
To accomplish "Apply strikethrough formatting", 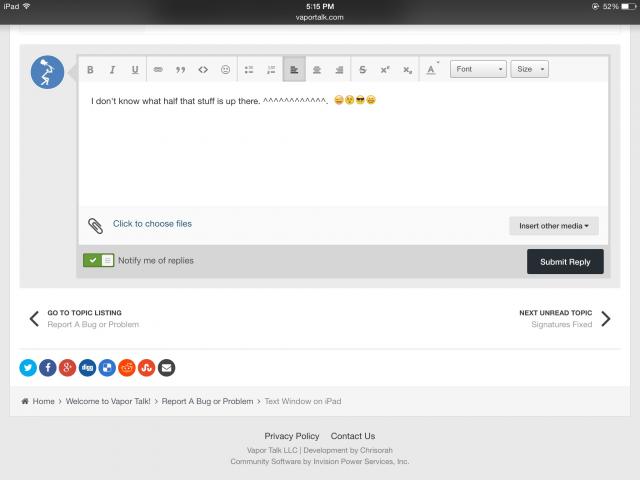I will [362, 70].
